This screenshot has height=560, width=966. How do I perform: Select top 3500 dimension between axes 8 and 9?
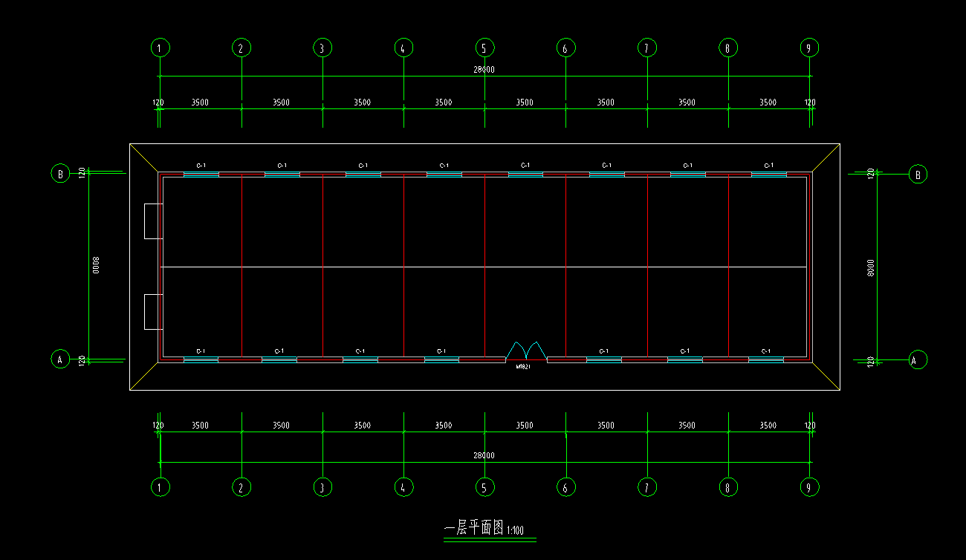pos(768,102)
